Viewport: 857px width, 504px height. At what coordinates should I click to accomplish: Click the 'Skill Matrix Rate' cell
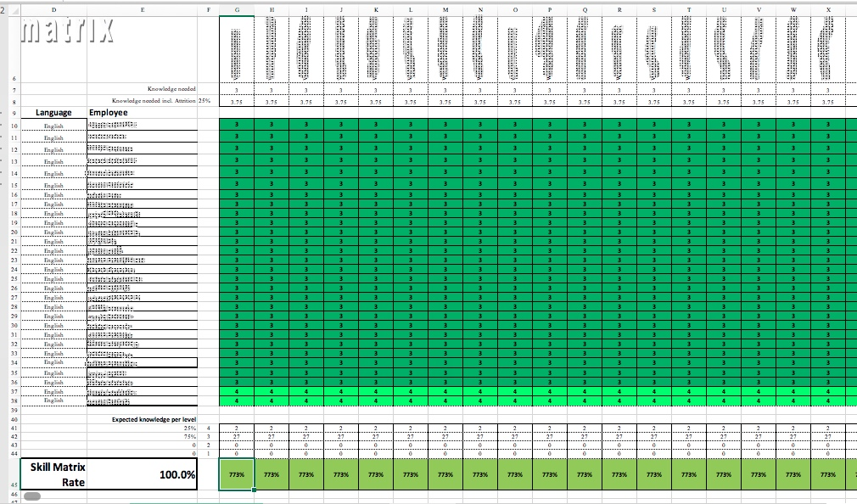pyautogui.click(x=53, y=474)
